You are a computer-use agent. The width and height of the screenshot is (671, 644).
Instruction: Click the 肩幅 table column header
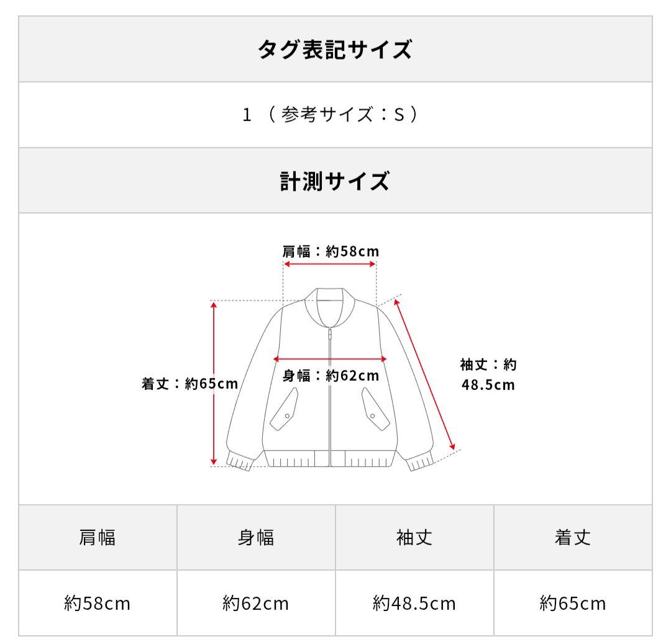tap(98, 538)
